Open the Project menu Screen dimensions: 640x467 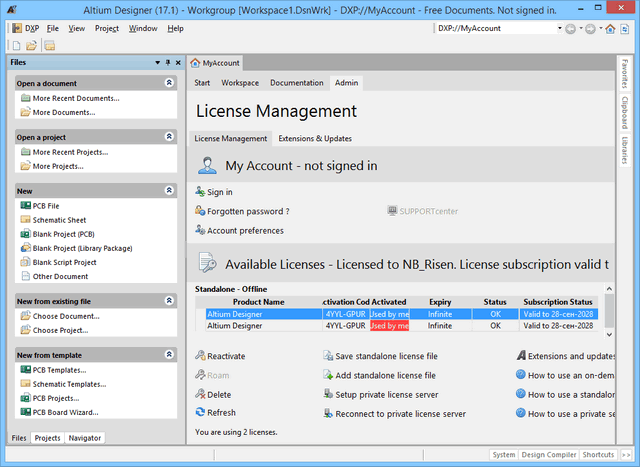click(x=107, y=28)
